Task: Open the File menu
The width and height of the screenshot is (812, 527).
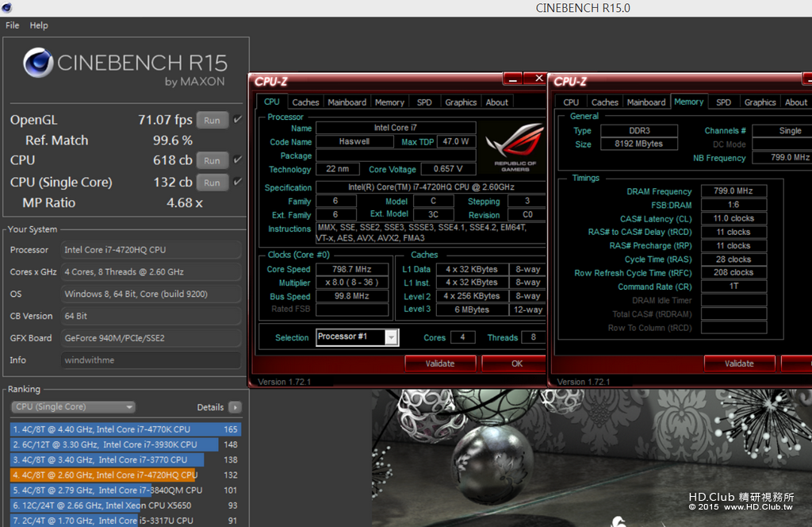Action: (13, 25)
